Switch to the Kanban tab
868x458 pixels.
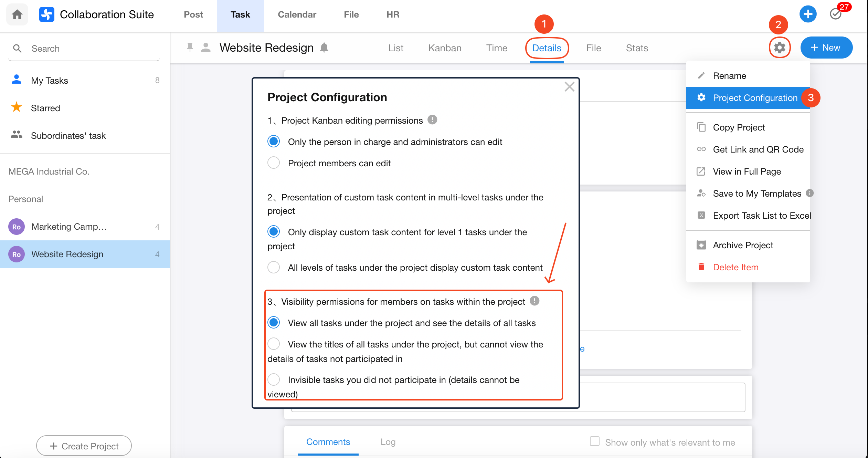tap(445, 48)
